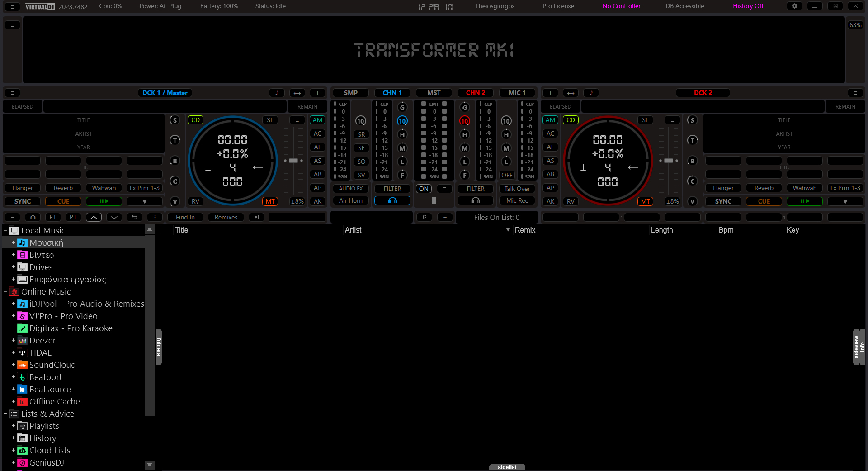Open deck 2 dropdown arrow next to play
The width and height of the screenshot is (868, 471).
tap(845, 201)
